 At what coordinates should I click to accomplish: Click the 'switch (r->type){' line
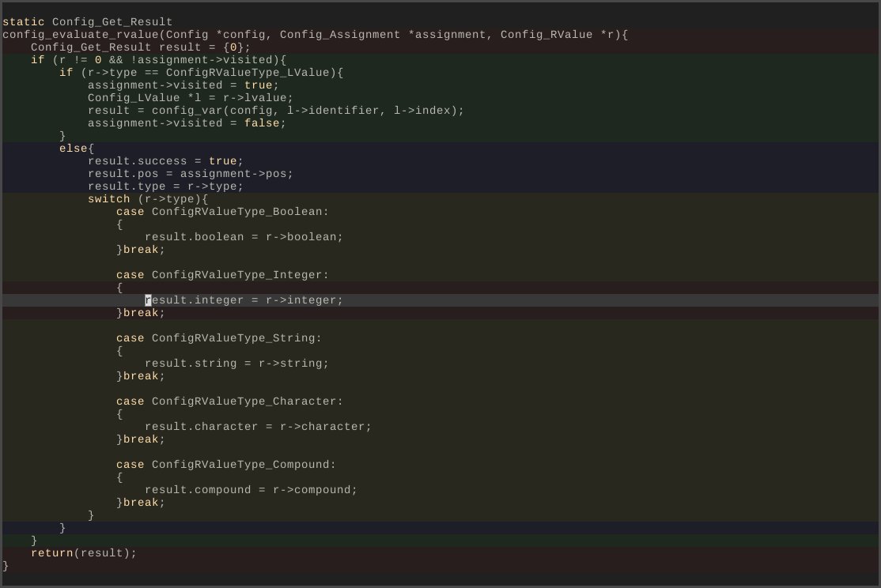coord(148,199)
